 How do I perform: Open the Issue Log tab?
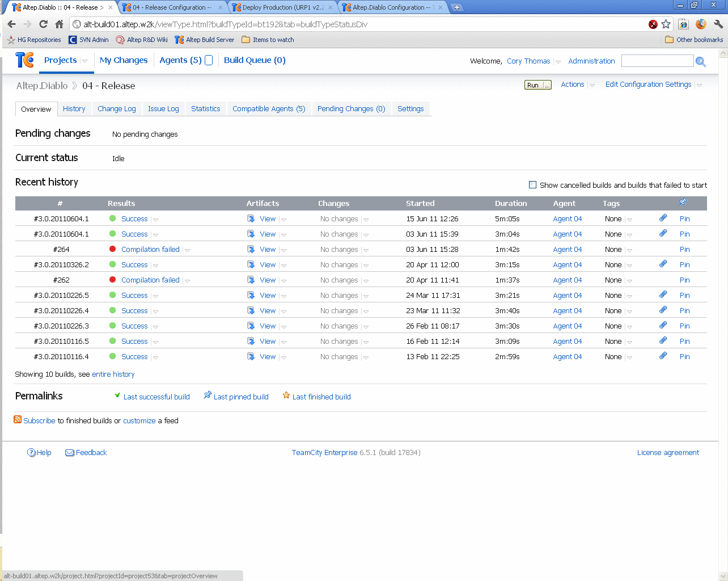(163, 109)
